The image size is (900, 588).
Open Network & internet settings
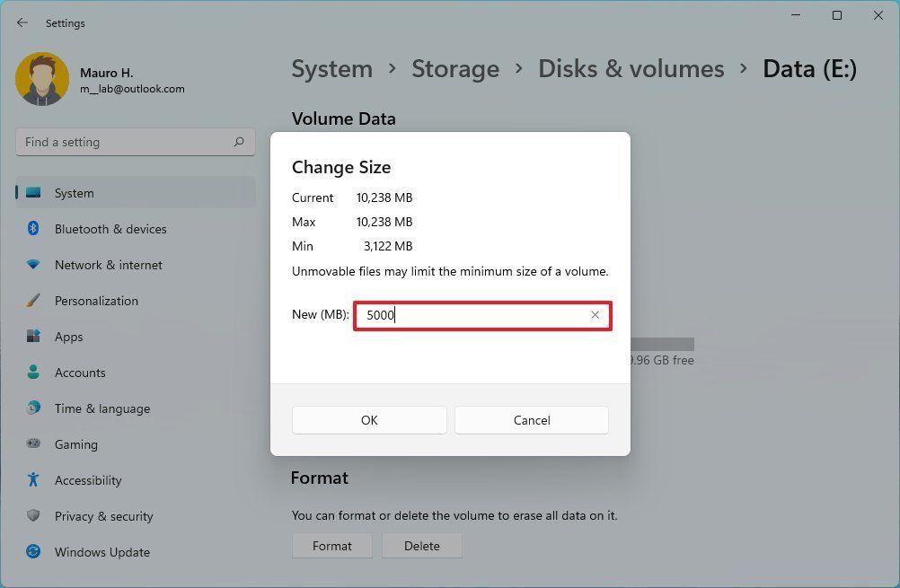[x=108, y=265]
